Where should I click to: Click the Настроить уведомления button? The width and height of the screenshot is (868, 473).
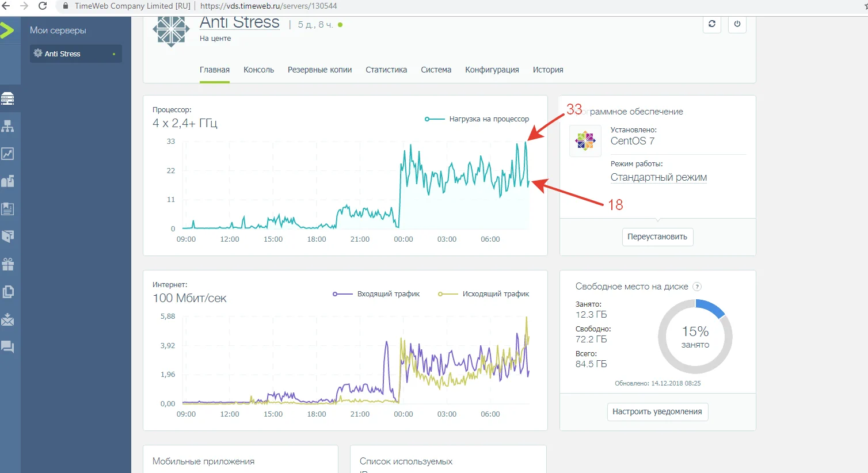(x=657, y=412)
